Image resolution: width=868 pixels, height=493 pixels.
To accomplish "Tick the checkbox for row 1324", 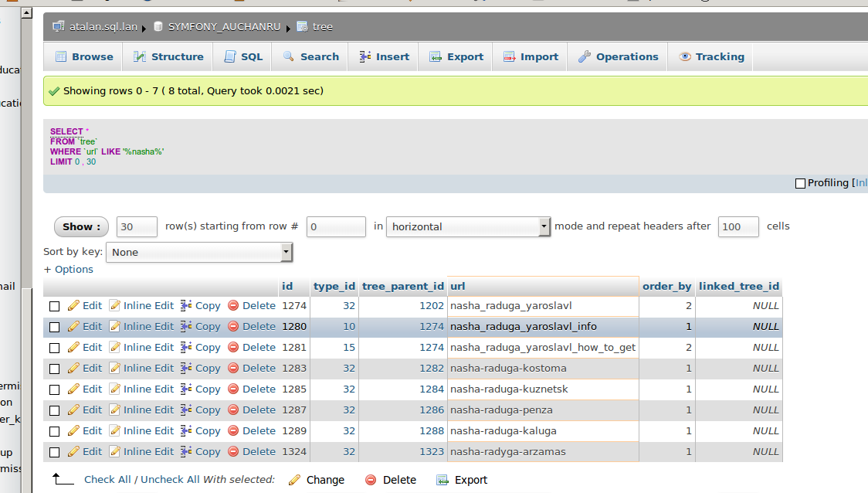I will [54, 453].
